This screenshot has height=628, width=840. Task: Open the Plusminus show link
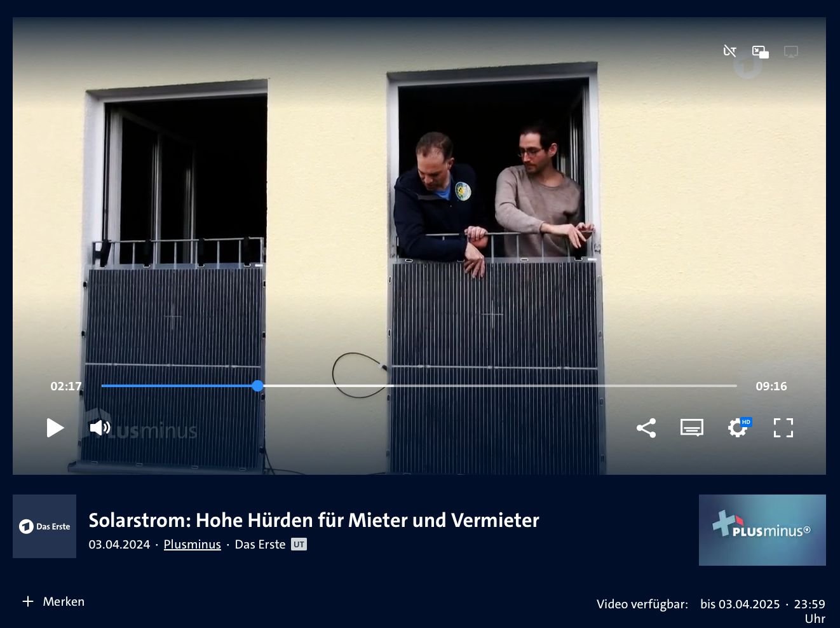[x=192, y=545]
